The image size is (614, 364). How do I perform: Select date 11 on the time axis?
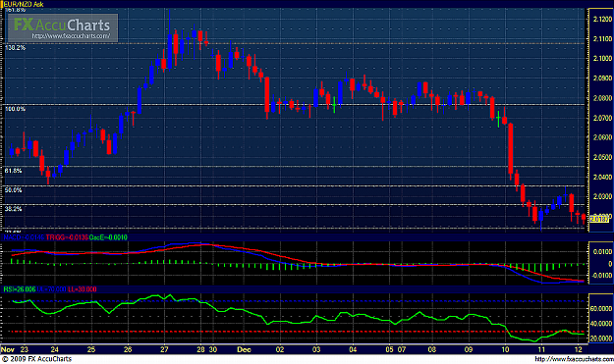pyautogui.click(x=541, y=349)
